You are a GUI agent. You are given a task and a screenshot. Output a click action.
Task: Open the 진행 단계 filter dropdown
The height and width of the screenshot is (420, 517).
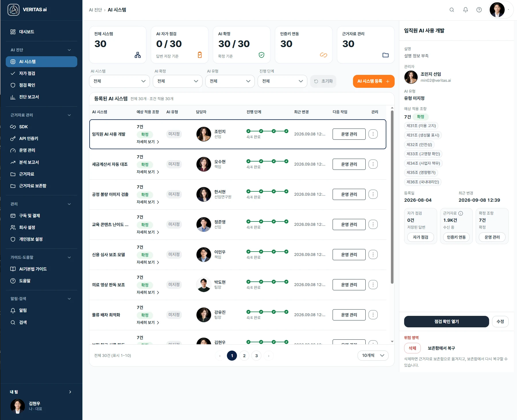coord(282,81)
